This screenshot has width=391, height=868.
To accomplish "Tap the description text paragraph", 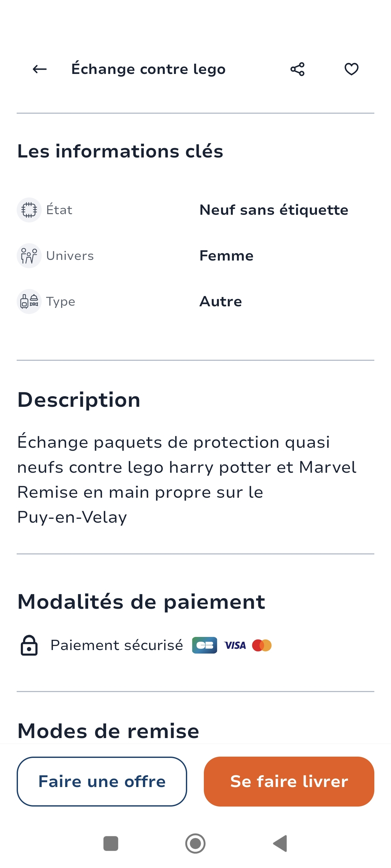I will coord(187,479).
